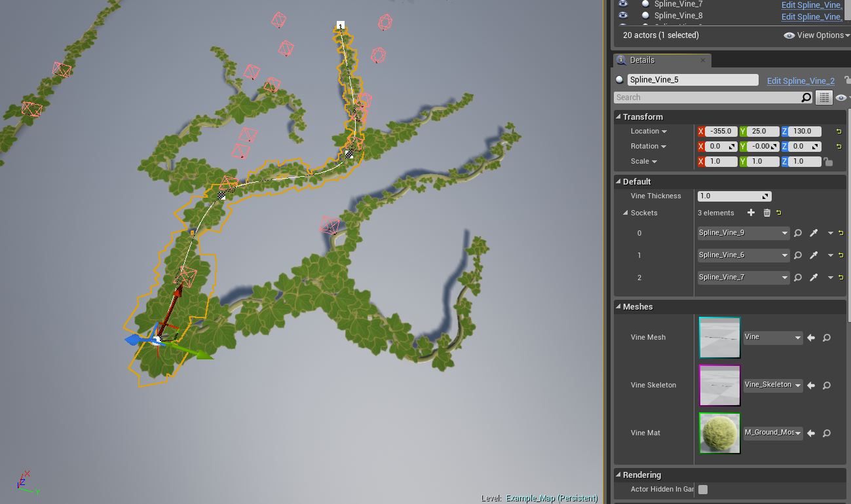851x504 pixels.
Task: Click Vine Thickness value field
Action: pos(734,196)
